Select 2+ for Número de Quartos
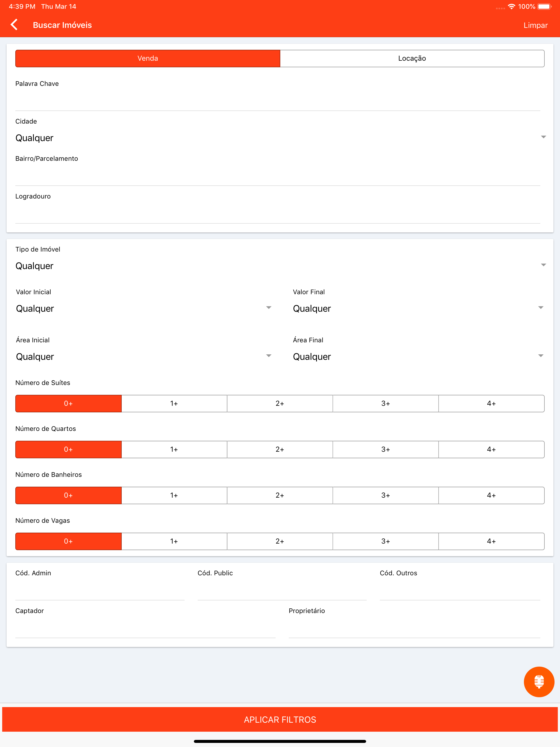Viewport: 560px width, 747px height. click(x=280, y=450)
